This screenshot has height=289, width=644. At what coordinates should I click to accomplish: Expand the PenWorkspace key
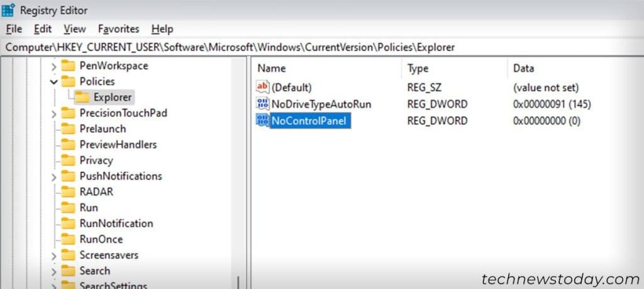(x=54, y=66)
